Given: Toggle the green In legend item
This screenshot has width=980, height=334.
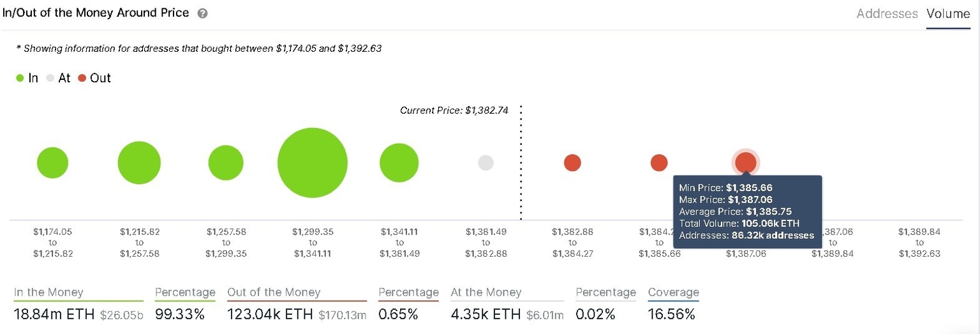Looking at the screenshot, I should [x=27, y=78].
